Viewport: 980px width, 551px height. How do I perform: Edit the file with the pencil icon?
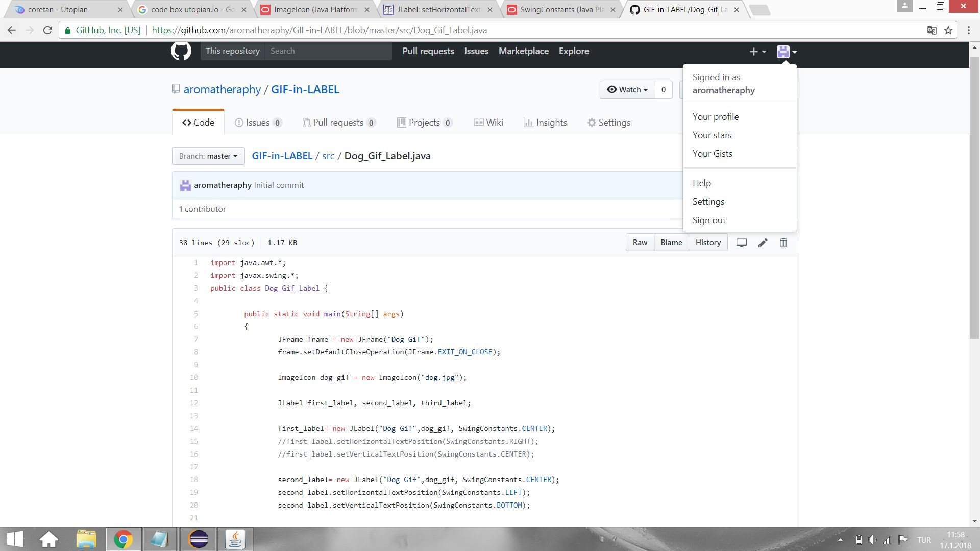point(763,243)
